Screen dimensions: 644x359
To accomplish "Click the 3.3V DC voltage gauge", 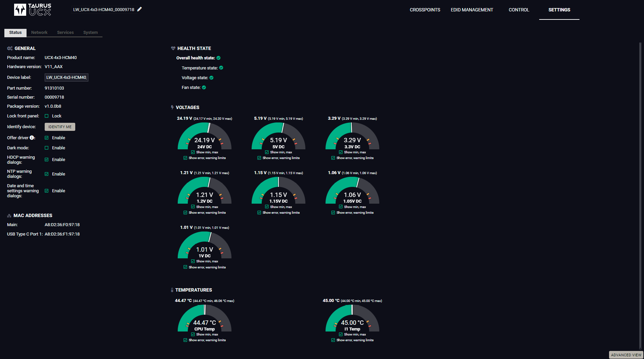I will coord(352,136).
